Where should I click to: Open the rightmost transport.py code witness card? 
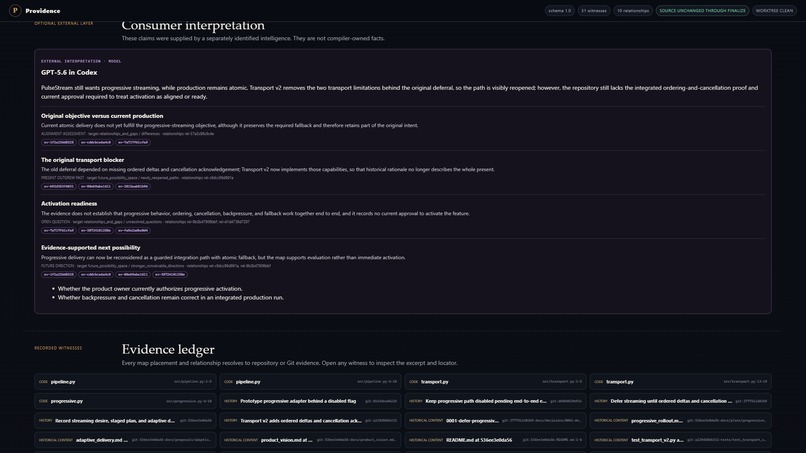(681, 382)
